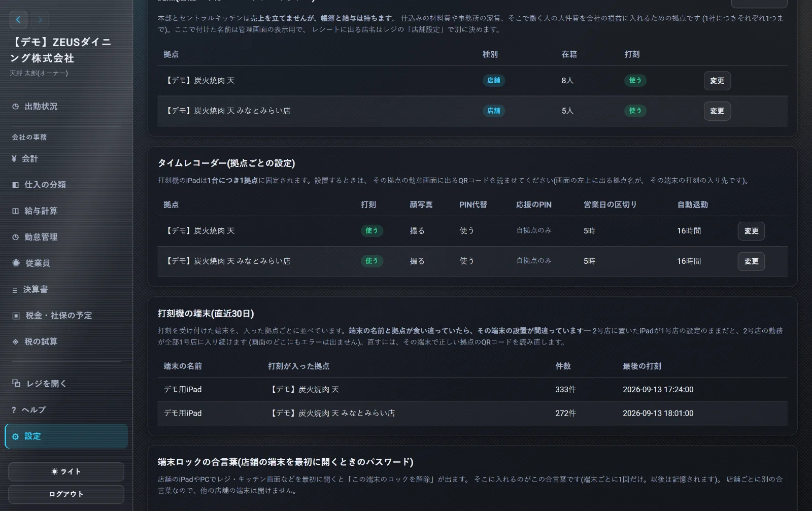Image resolution: width=812 pixels, height=511 pixels.
Task: Click the table icon beside 給与計算
Action: [x=15, y=211]
